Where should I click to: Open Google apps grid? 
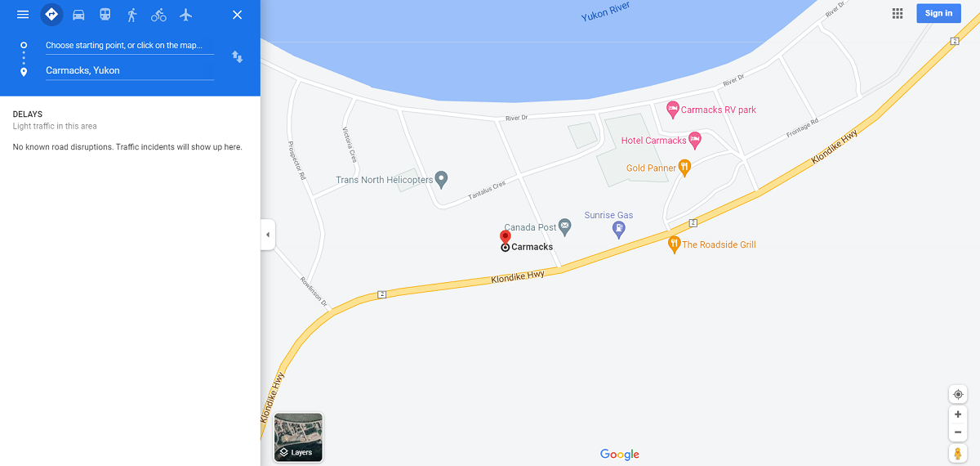coord(898,13)
